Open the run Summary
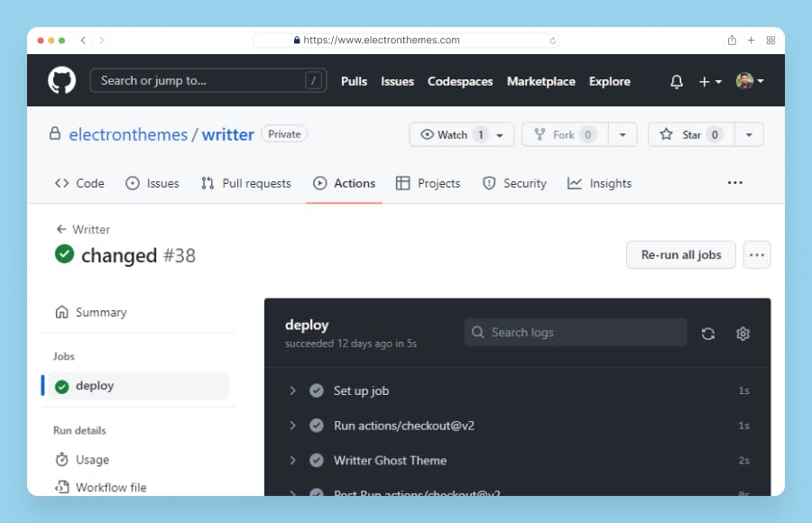This screenshot has width=812, height=523. point(90,312)
